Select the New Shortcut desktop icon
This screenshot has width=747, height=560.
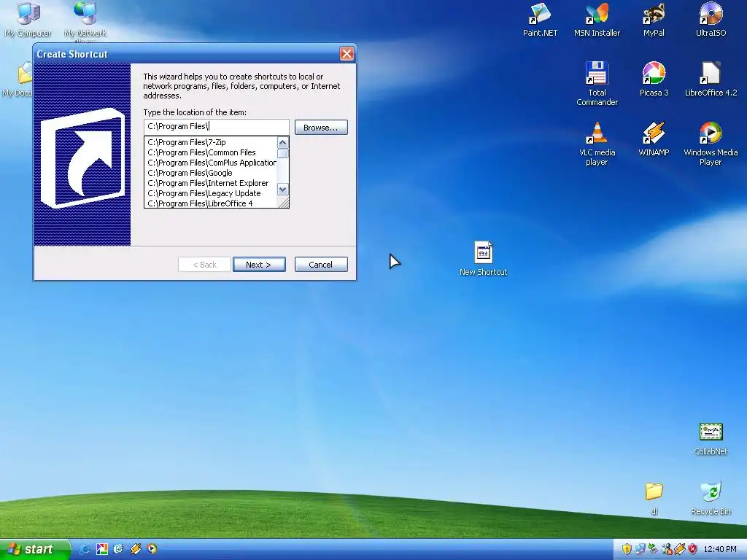[483, 259]
